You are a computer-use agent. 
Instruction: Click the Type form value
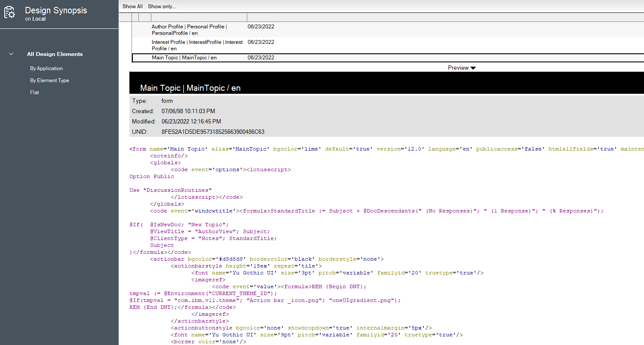point(167,100)
